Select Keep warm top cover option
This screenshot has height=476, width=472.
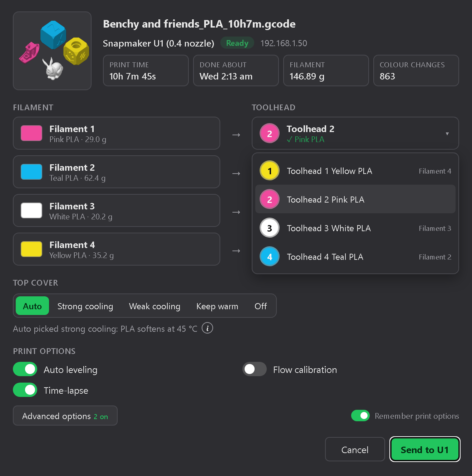pyautogui.click(x=217, y=306)
